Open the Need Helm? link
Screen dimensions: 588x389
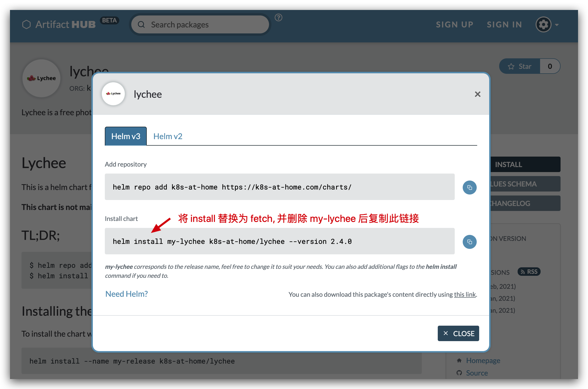[x=127, y=294]
